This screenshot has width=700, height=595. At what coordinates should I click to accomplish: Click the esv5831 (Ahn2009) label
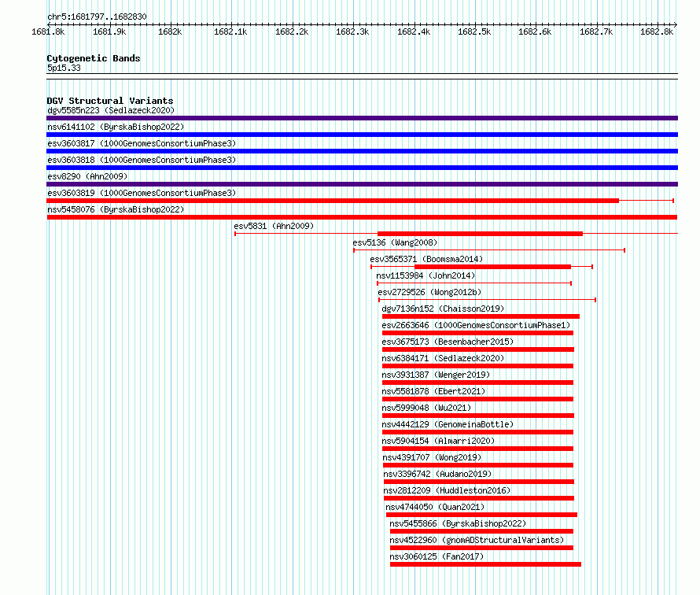click(274, 226)
